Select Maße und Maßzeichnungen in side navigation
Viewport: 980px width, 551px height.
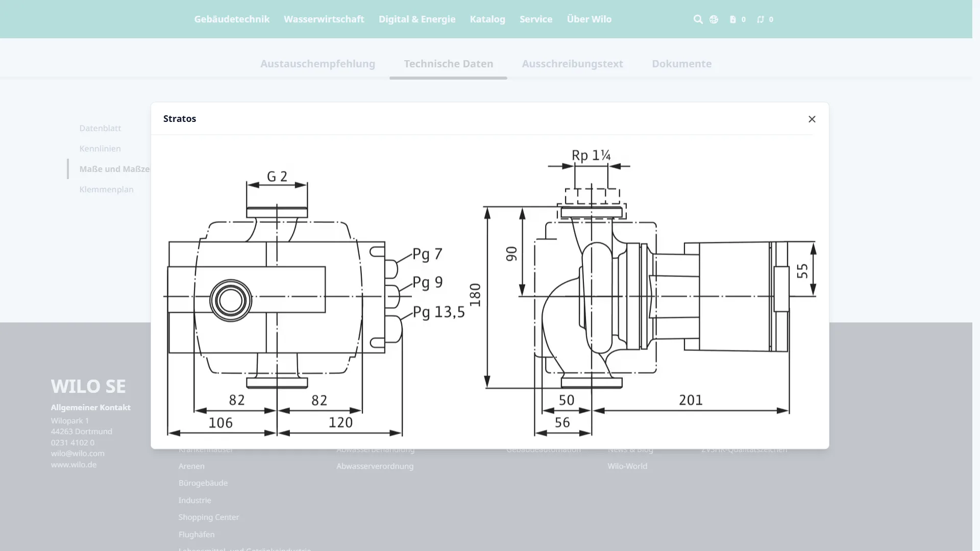[x=114, y=169]
